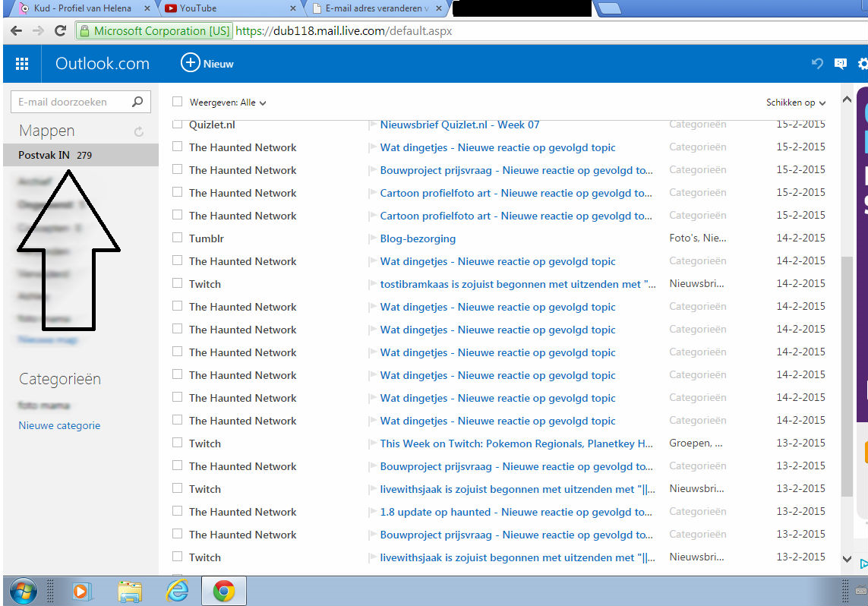The height and width of the screenshot is (606, 868).
Task: Launch Windows Media Player from taskbar
Action: (x=80, y=591)
